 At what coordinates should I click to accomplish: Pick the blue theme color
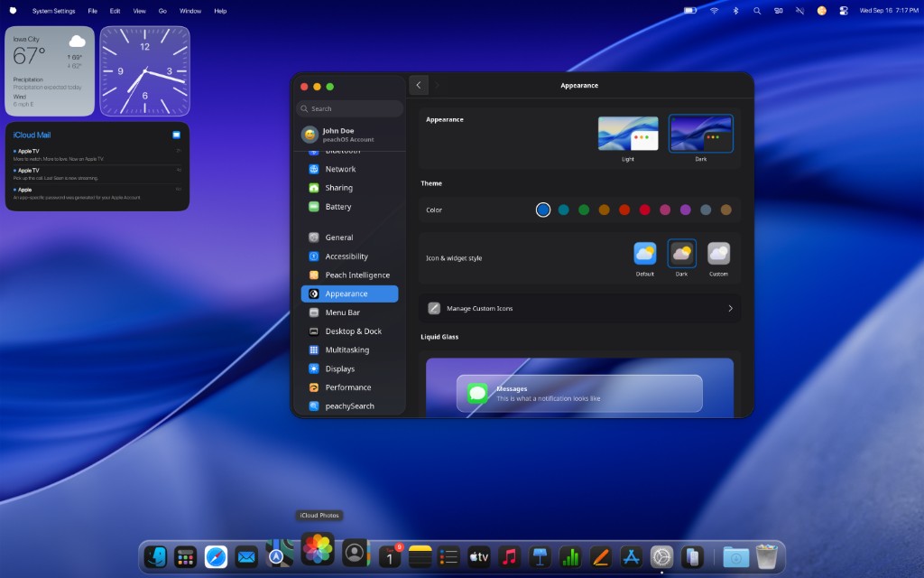click(543, 210)
